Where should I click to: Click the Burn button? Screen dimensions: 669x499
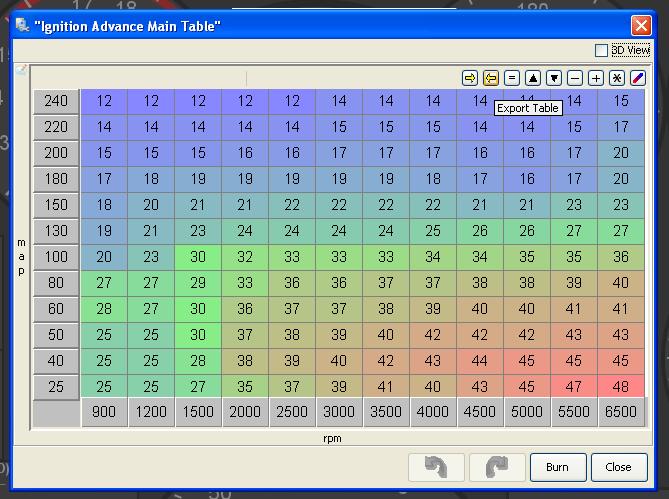pos(558,467)
